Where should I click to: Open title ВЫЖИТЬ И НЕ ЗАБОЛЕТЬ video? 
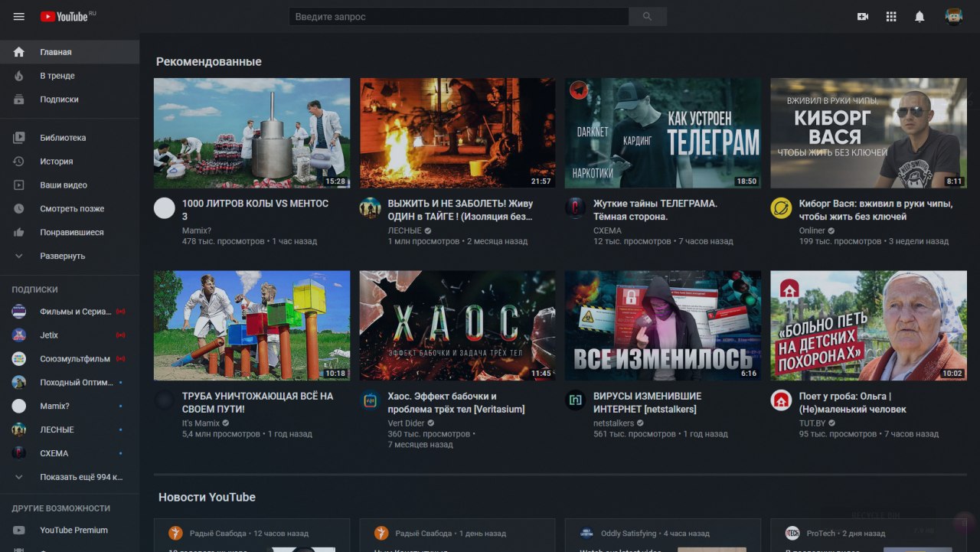click(x=460, y=211)
